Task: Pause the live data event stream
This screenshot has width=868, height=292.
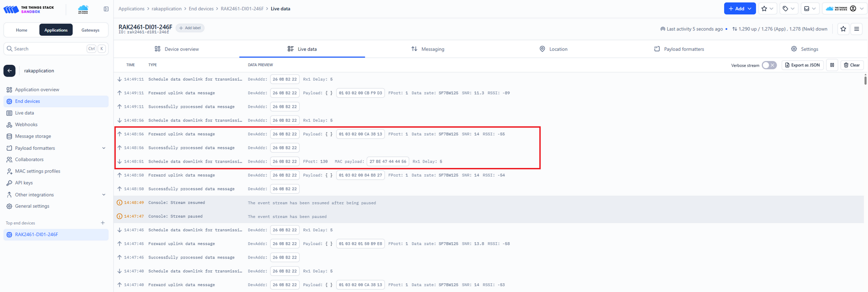Action: click(x=832, y=65)
